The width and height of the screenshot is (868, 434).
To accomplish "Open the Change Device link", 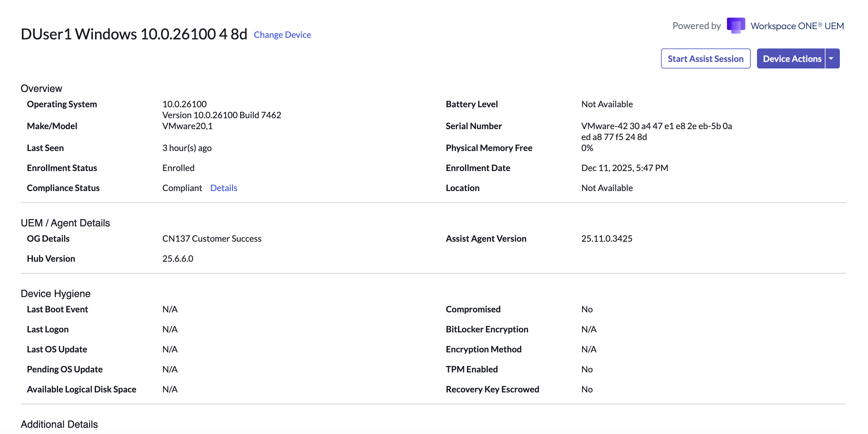I will (282, 35).
